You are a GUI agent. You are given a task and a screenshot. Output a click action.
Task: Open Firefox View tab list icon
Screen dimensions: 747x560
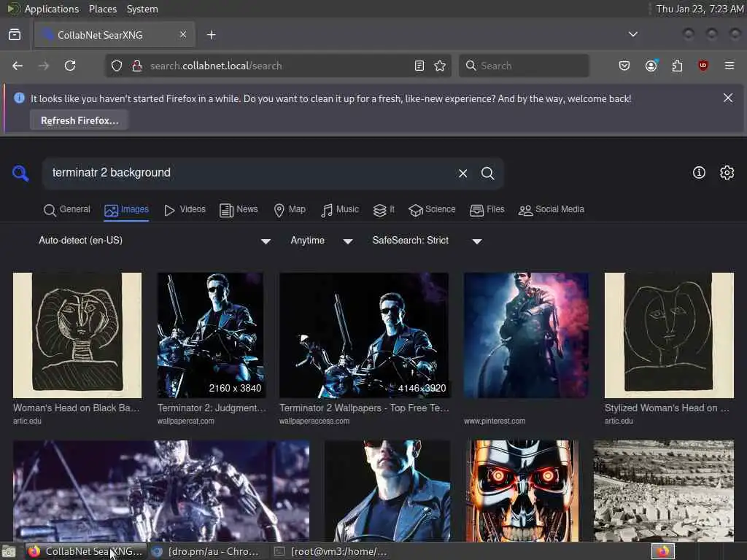pos(15,35)
